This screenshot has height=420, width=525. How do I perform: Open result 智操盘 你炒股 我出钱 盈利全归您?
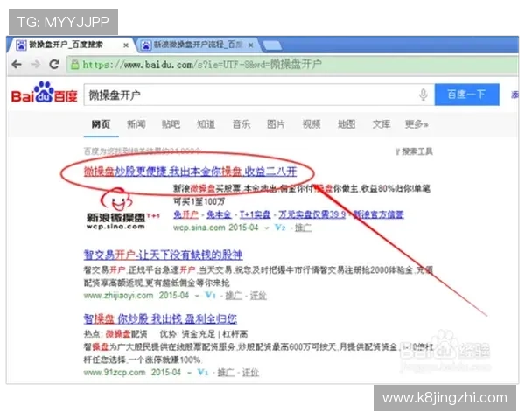(x=160, y=318)
